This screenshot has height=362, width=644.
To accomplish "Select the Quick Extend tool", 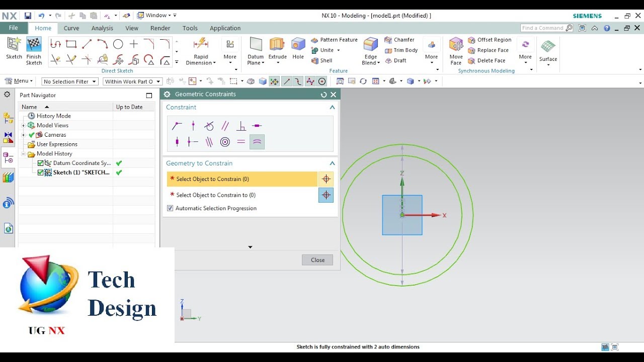I will [71, 60].
